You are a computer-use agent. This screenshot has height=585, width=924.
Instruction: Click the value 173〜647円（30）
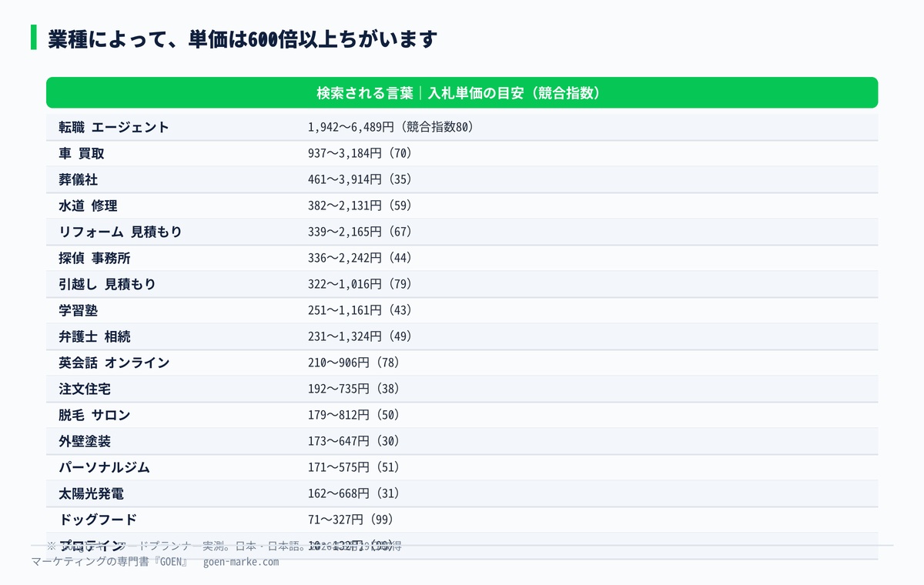coord(354,441)
